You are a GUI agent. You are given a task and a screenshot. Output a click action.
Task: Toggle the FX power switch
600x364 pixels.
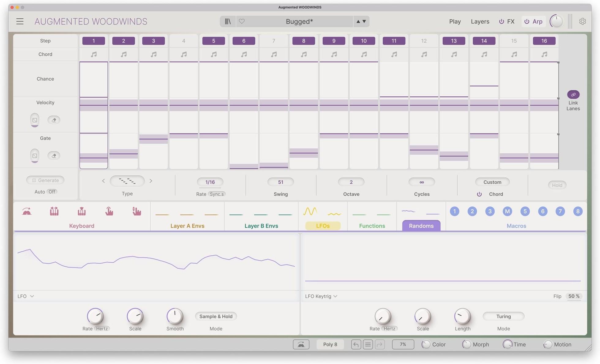(501, 21)
